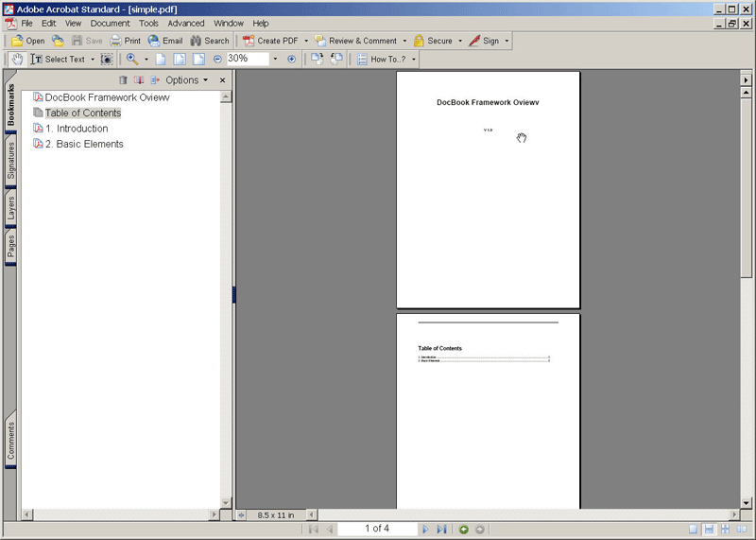Open the Document menu
The width and height of the screenshot is (756, 540).
tap(110, 23)
